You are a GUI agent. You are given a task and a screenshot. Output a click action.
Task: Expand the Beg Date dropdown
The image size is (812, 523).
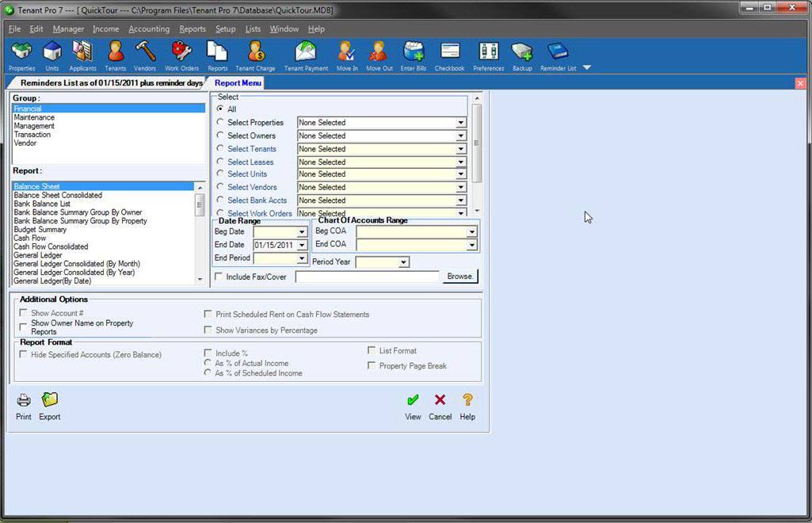pyautogui.click(x=303, y=231)
